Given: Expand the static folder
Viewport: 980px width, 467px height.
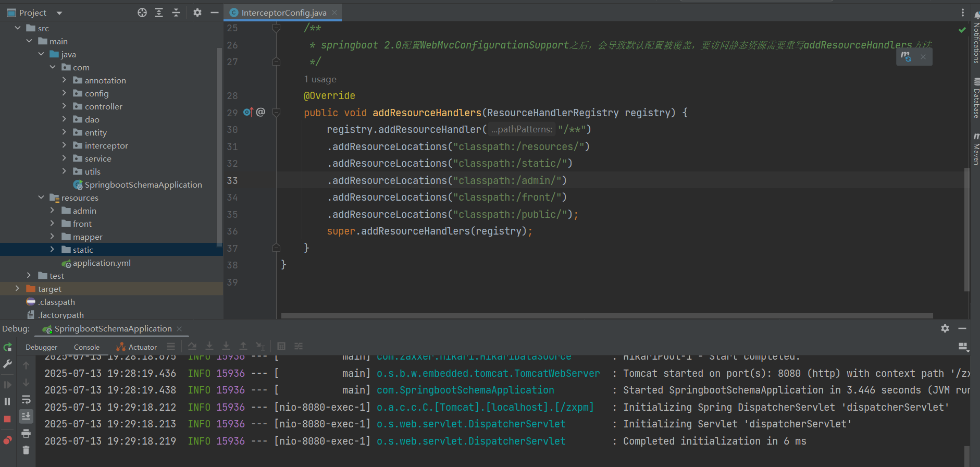Looking at the screenshot, I should 52,249.
